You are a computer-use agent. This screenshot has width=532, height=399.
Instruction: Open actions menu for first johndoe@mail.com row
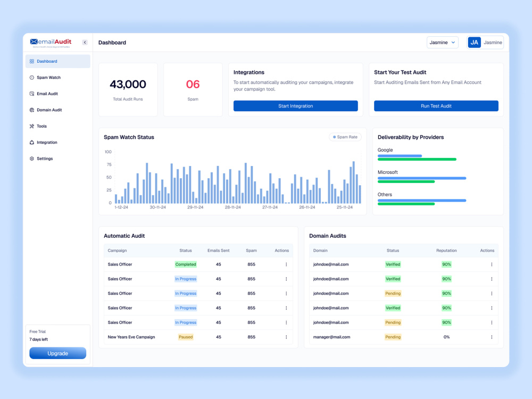492,264
